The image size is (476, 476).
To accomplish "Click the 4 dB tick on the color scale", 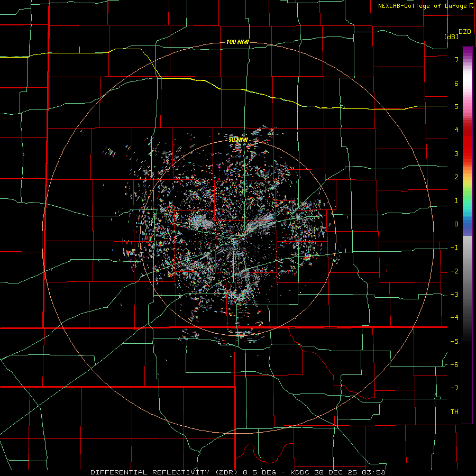I will 456,130.
